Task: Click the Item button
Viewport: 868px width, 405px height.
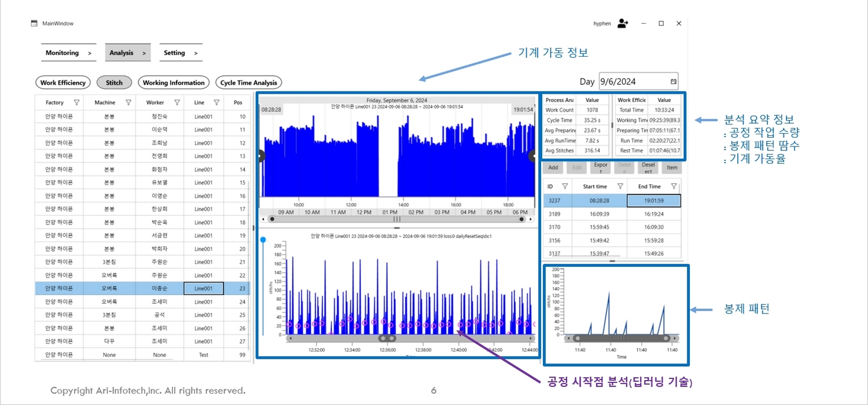Action: (672, 168)
